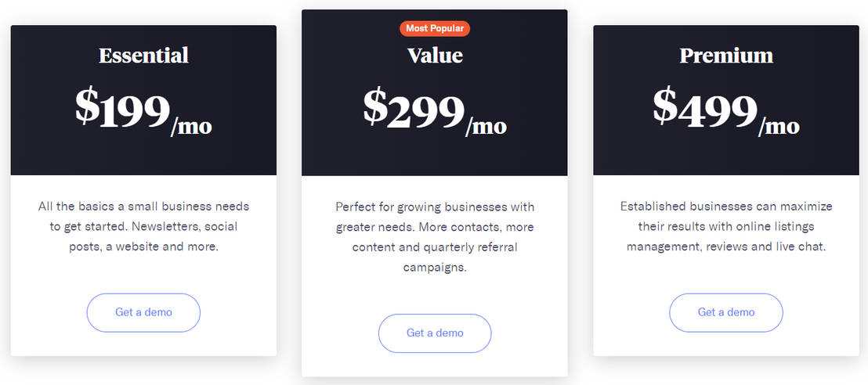Click the /mo label beside $299
Viewport: 868px width, 385px height.
(x=486, y=126)
